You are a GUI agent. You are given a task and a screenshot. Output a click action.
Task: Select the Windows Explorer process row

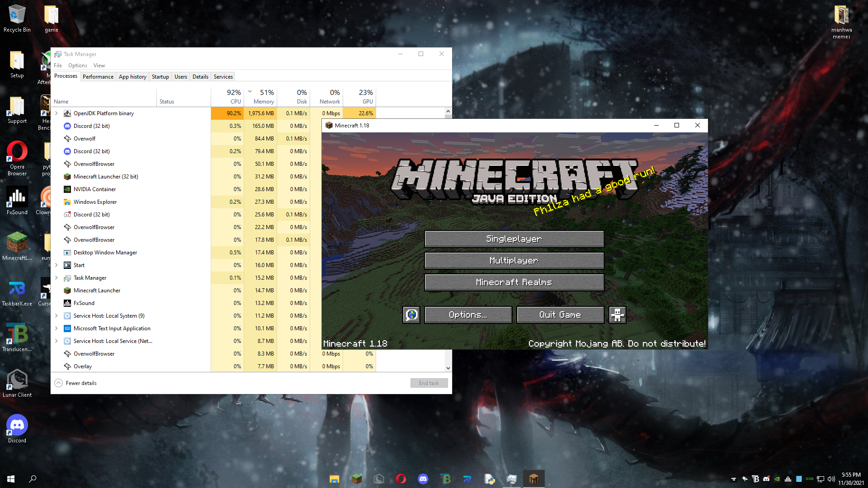coord(95,202)
